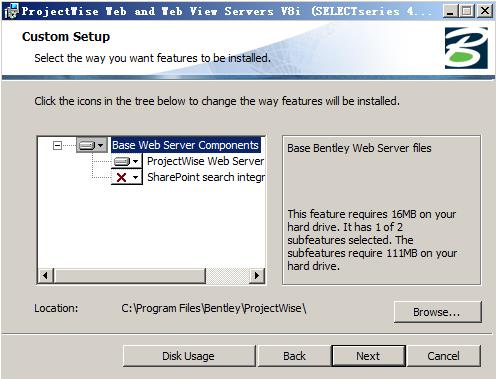
Task: Select SharePoint search integration tree item
Action: click(206, 177)
